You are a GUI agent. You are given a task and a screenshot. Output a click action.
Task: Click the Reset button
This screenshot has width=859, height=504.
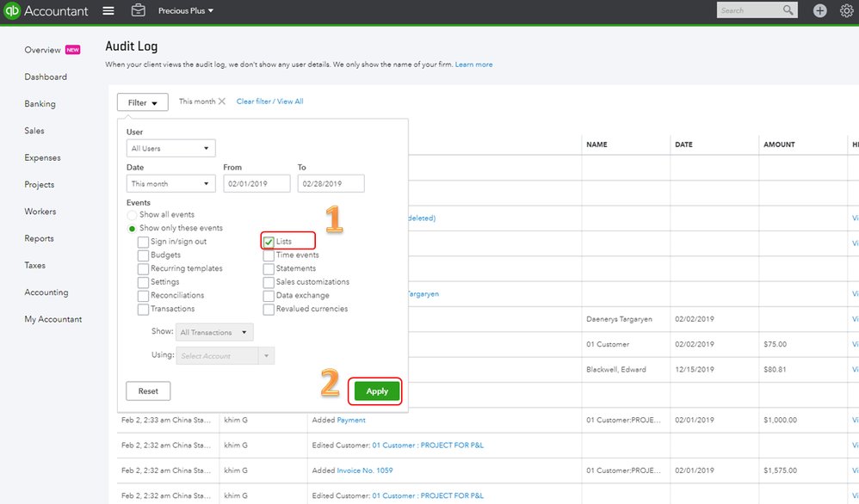pos(148,391)
